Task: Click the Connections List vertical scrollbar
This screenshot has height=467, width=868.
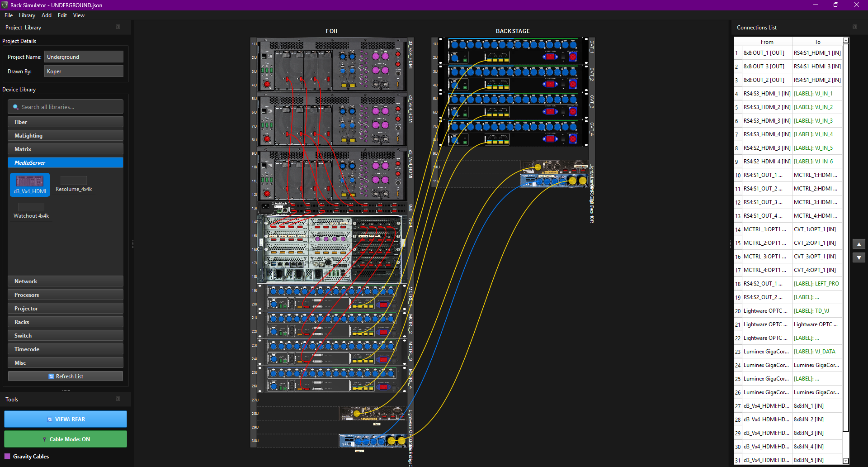Action: point(846,226)
